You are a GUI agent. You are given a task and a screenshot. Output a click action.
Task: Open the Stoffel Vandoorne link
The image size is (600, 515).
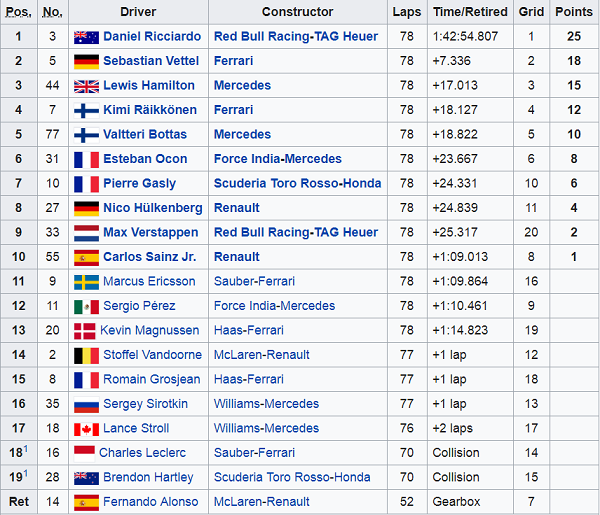coord(152,355)
